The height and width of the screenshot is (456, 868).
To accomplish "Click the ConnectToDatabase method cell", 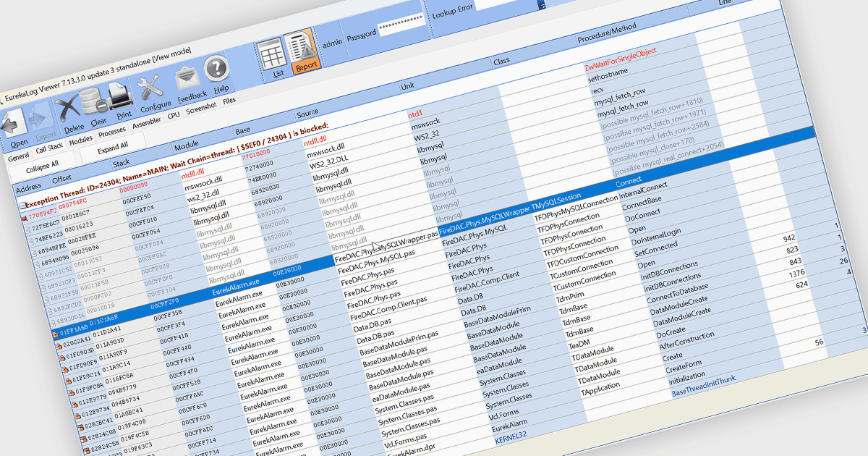I will click(677, 292).
